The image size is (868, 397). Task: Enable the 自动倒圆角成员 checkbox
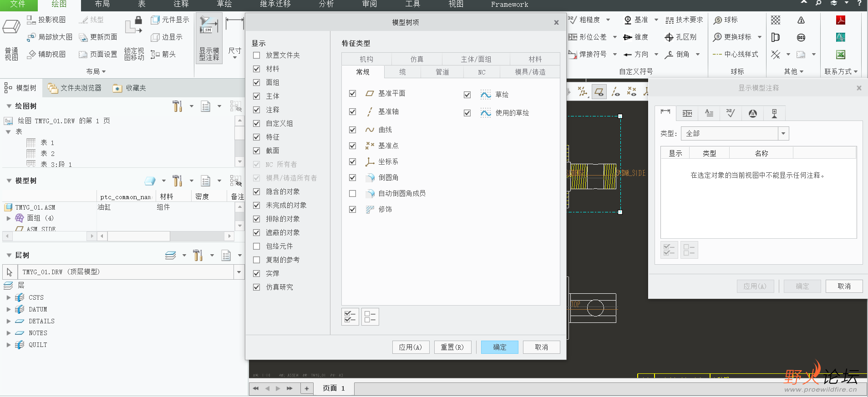(x=352, y=193)
